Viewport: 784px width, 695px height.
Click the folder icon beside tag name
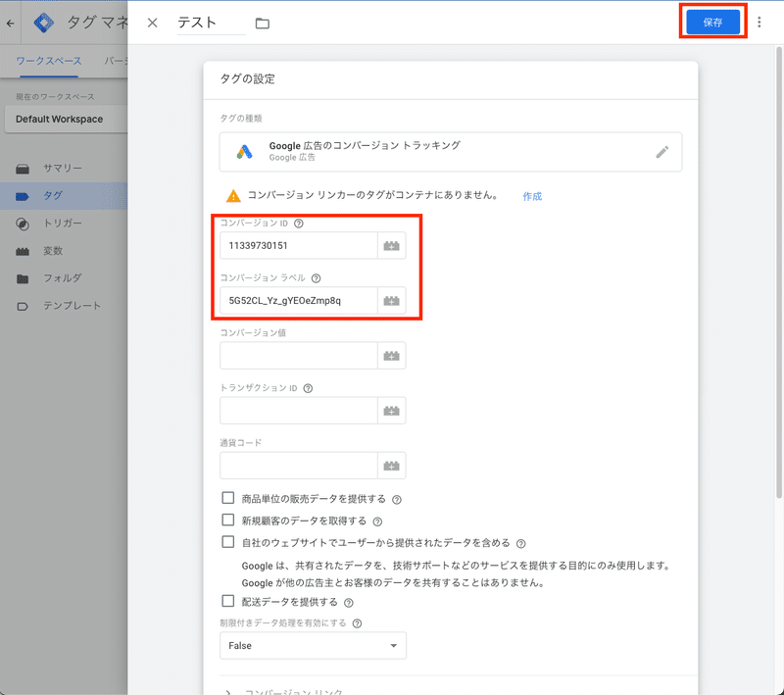point(262,23)
